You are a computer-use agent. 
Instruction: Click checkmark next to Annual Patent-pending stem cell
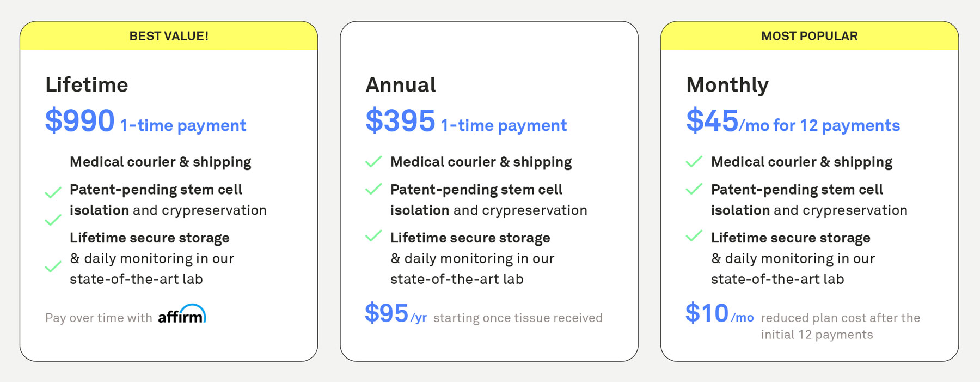click(373, 189)
